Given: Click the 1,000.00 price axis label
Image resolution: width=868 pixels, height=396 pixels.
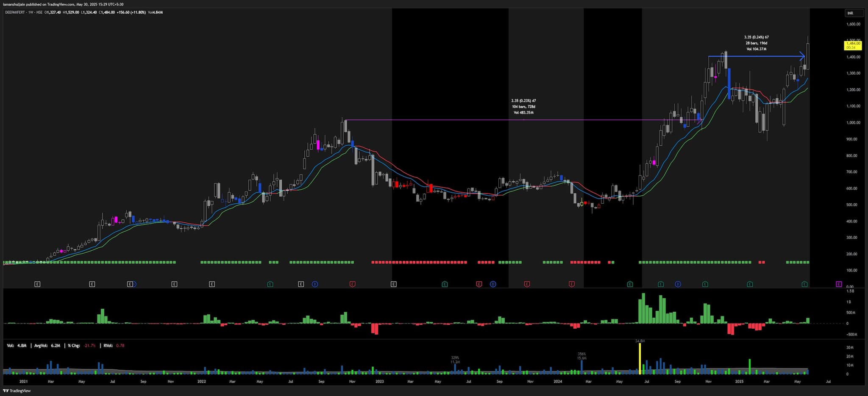Looking at the screenshot, I should pos(853,123).
